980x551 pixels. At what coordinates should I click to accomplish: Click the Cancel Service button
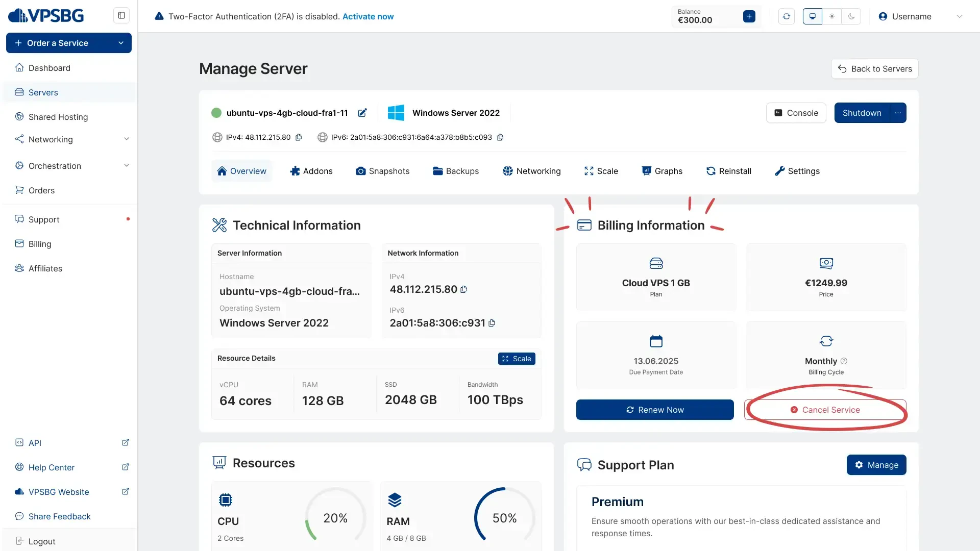point(825,410)
